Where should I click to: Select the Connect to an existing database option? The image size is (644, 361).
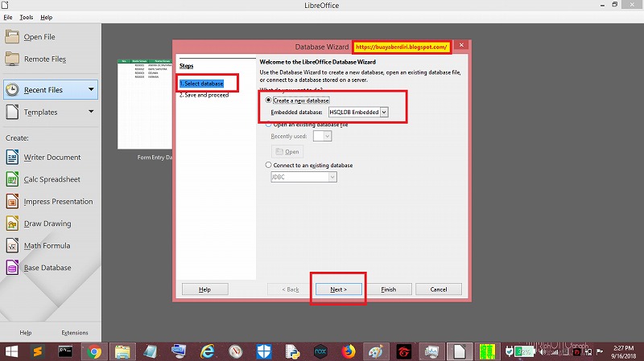309,166
